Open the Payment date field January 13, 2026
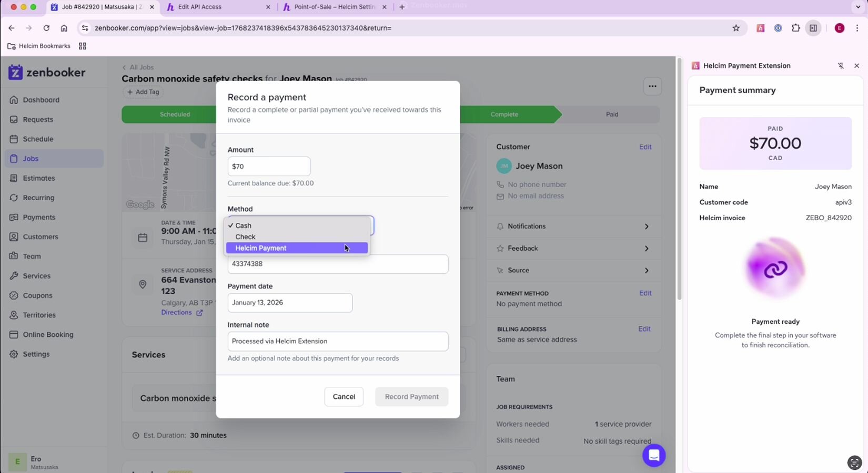This screenshot has height=473, width=868. (x=290, y=303)
